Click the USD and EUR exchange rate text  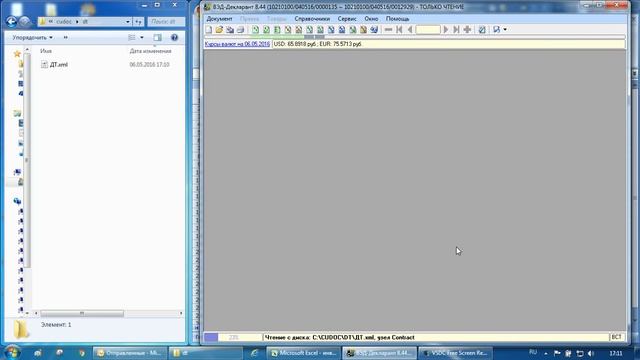click(x=318, y=44)
